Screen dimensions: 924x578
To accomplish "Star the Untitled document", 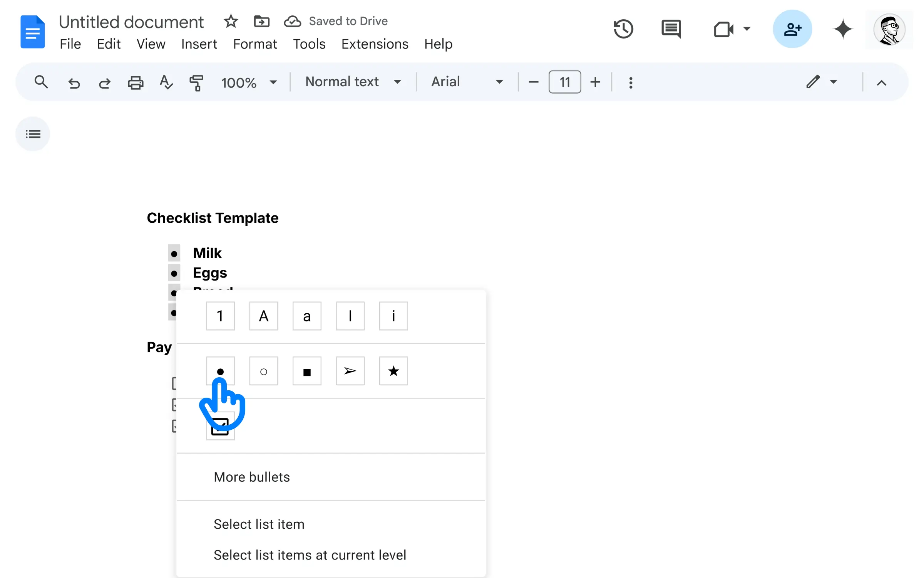I will pos(231,21).
